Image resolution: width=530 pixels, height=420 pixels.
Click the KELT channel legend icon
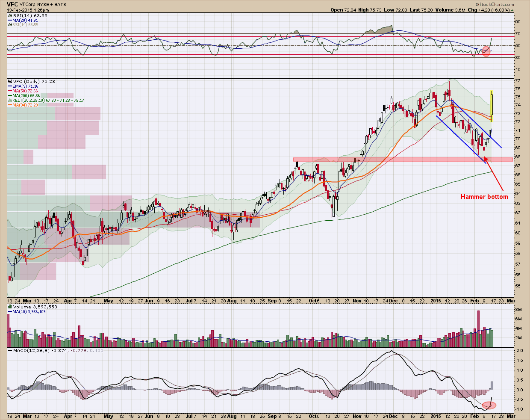(10, 100)
